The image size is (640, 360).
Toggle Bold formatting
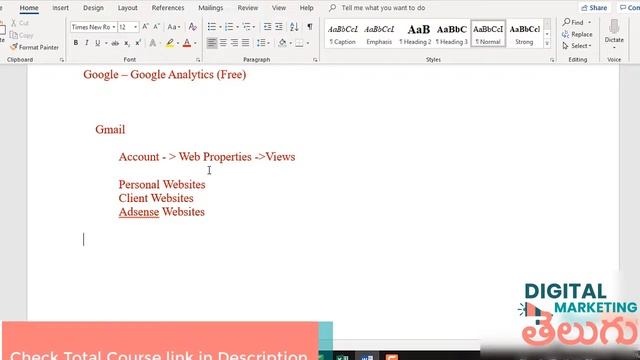pos(76,43)
